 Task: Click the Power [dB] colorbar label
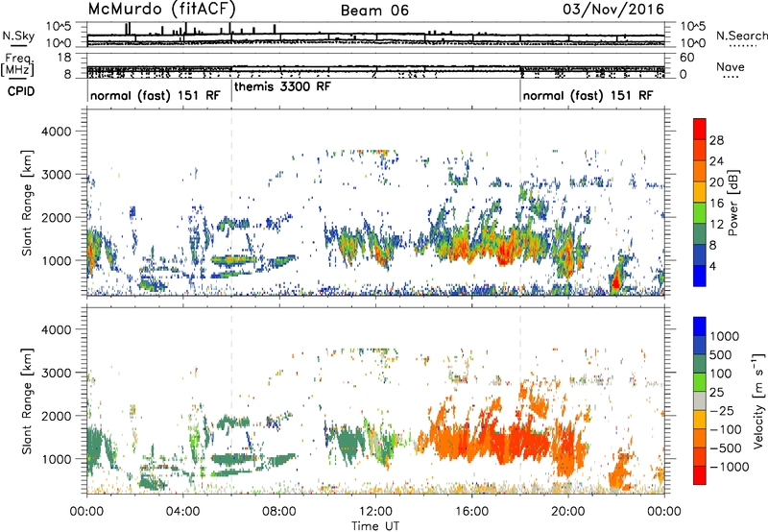[x=732, y=203]
